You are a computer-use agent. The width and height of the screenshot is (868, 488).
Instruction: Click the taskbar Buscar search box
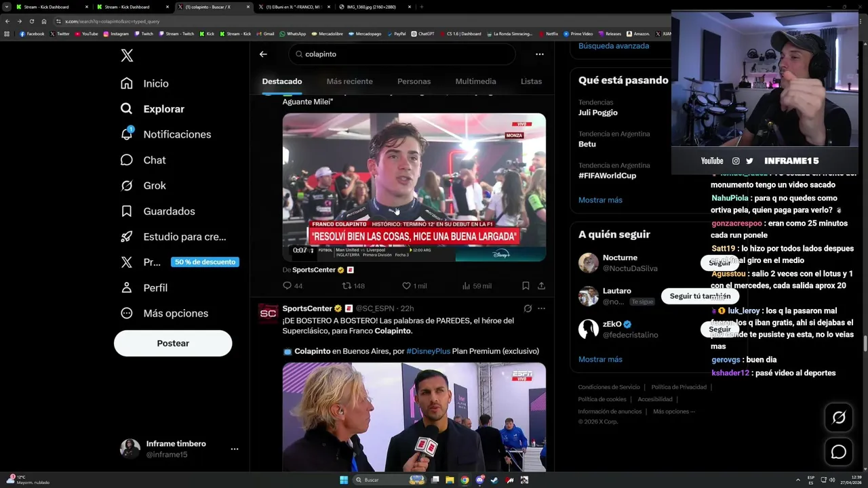click(388, 480)
